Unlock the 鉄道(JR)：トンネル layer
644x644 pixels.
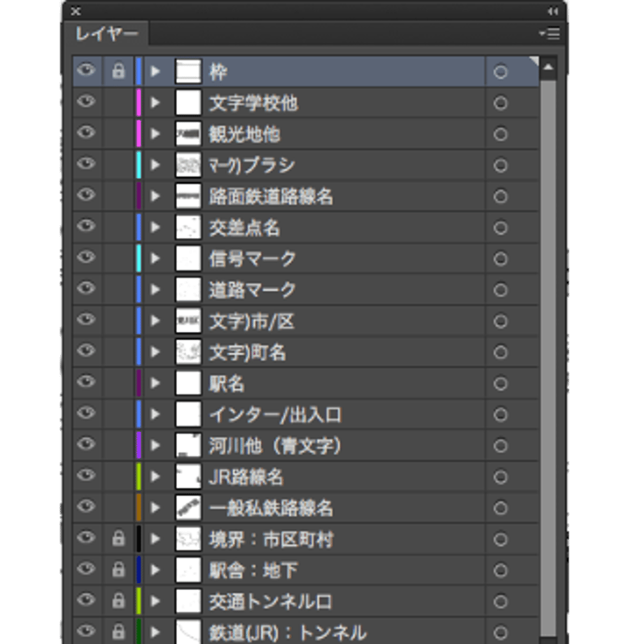click(x=118, y=631)
